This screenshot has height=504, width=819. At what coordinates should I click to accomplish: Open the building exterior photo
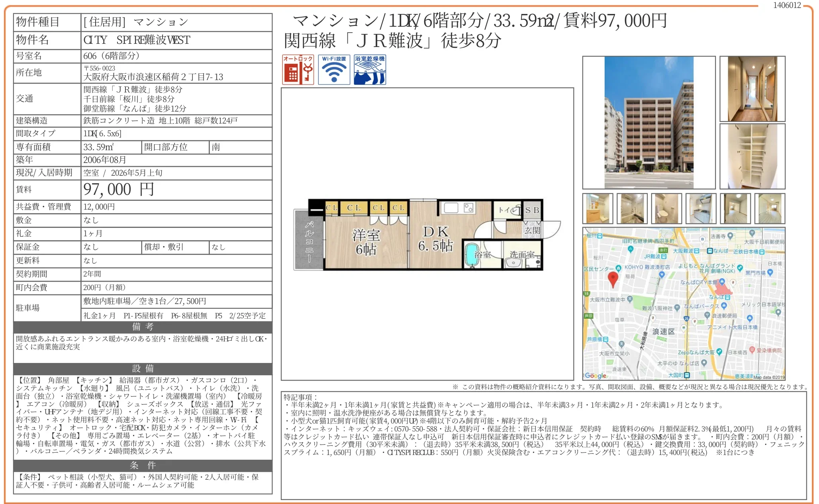(x=649, y=122)
